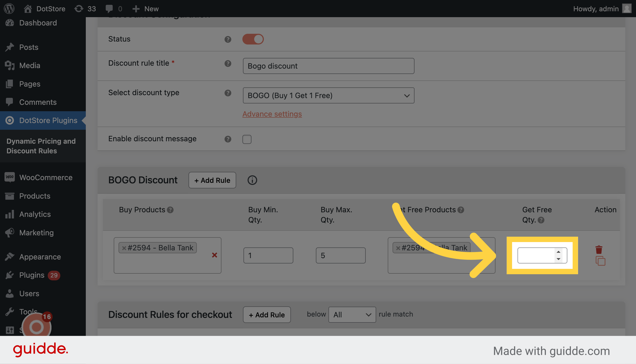Image resolution: width=636 pixels, height=364 pixels.
Task: Remove #2594 Bella Tank from Buy Products
Action: click(x=124, y=248)
